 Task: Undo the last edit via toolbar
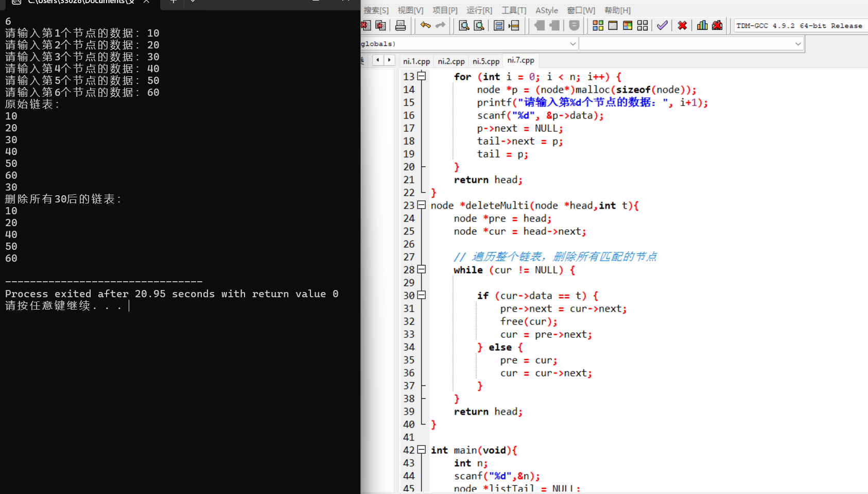point(425,25)
